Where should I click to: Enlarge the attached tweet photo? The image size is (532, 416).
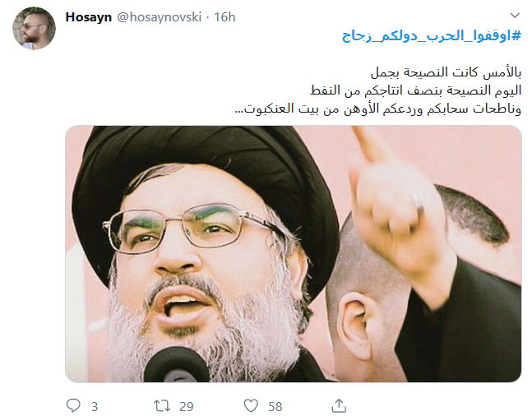pyautogui.click(x=294, y=254)
